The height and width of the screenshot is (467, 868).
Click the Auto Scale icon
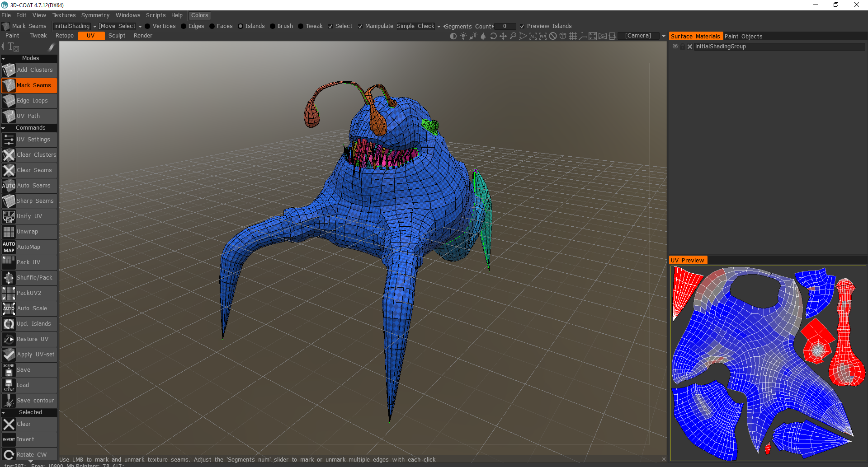click(9, 308)
